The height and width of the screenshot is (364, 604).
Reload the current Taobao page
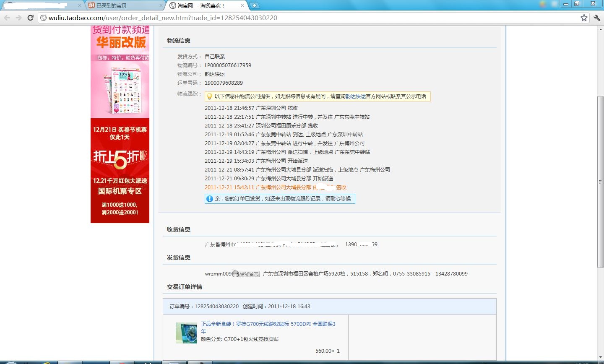[x=30, y=18]
